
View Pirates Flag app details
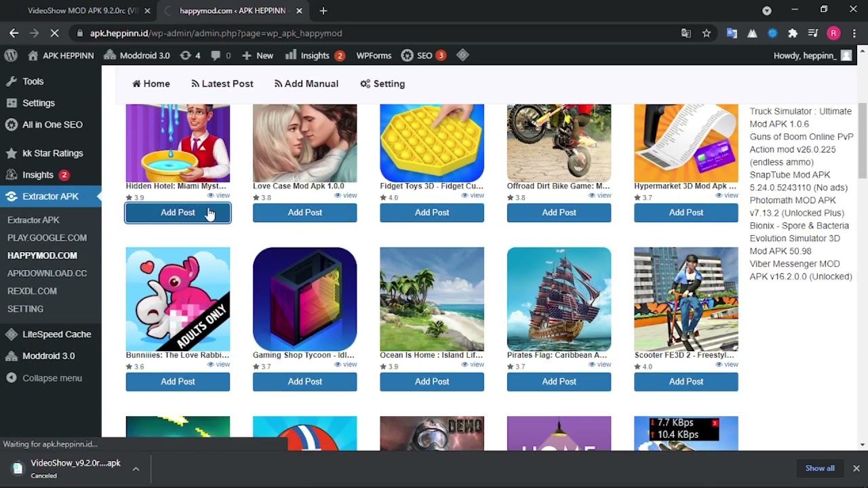point(599,365)
